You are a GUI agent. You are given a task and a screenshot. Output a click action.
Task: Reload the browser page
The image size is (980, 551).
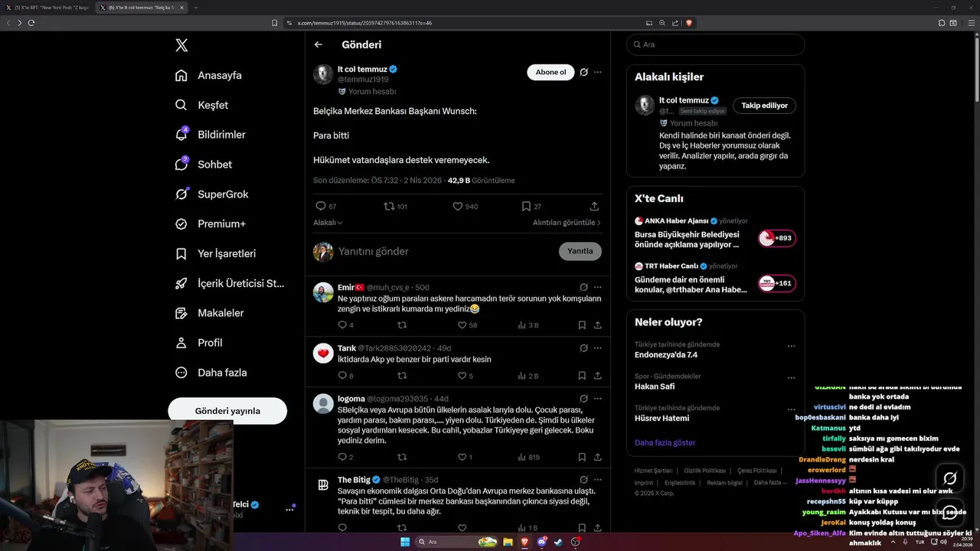tap(31, 23)
